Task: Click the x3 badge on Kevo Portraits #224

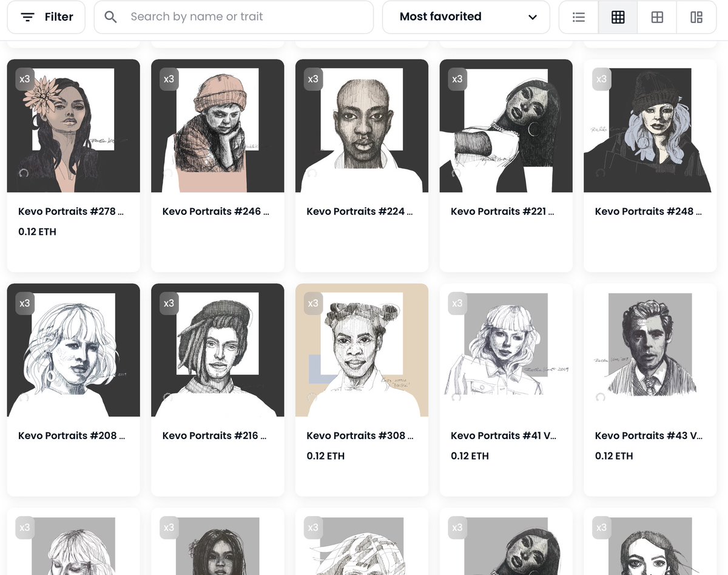Action: pos(313,79)
